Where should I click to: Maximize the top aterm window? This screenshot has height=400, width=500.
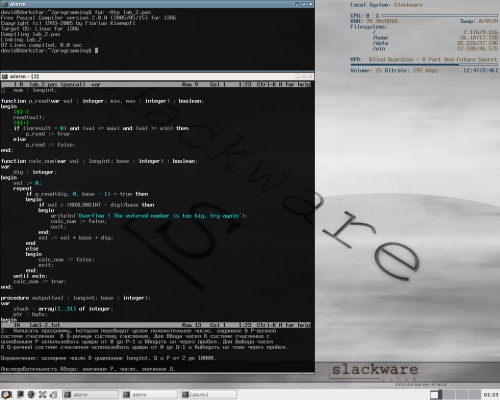point(304,4)
